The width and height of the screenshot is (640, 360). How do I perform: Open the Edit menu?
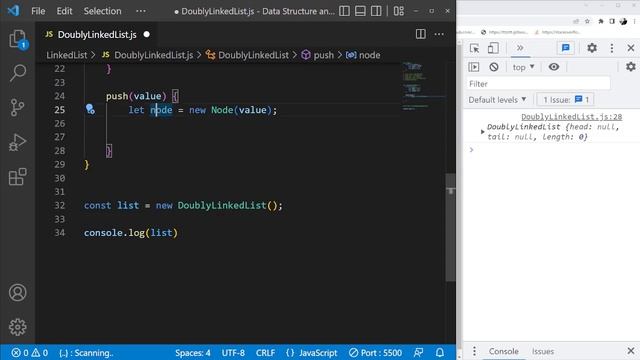(64, 11)
